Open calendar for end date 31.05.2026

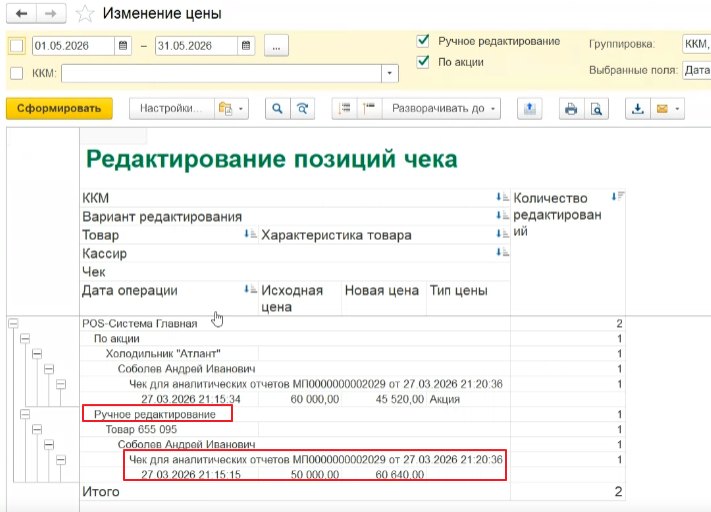pyautogui.click(x=246, y=46)
